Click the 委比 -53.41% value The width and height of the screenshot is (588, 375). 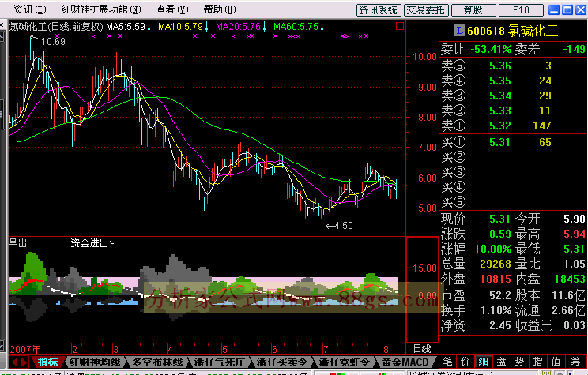491,49
